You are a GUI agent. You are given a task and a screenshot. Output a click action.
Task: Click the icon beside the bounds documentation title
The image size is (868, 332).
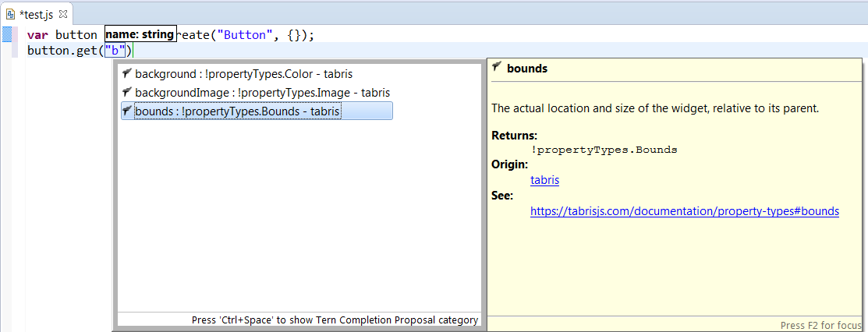[497, 68]
